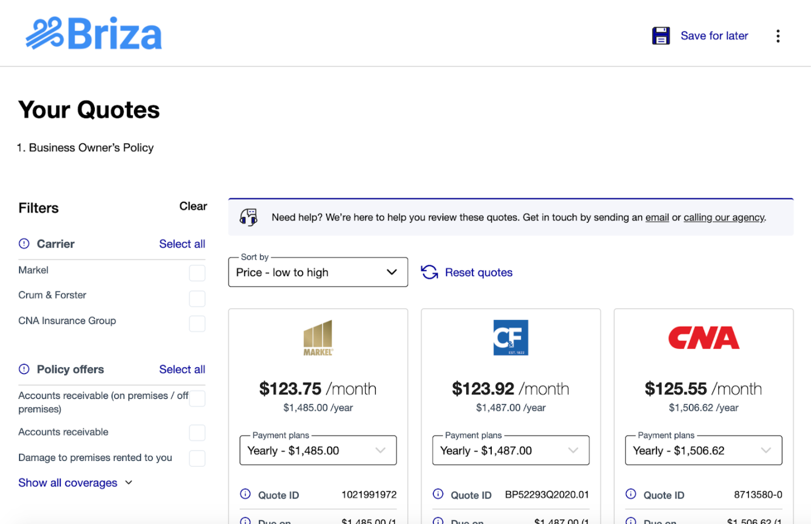The height and width of the screenshot is (524, 812).
Task: Tick the Crum & Forster checkbox
Action: coord(197,298)
